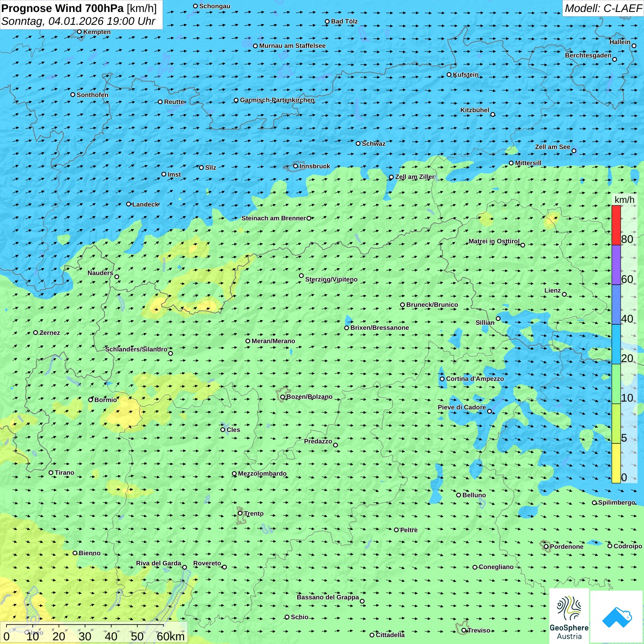The width and height of the screenshot is (644, 644).
Task: Select the Cortina d'Ampezzo marker
Action: pos(442,379)
